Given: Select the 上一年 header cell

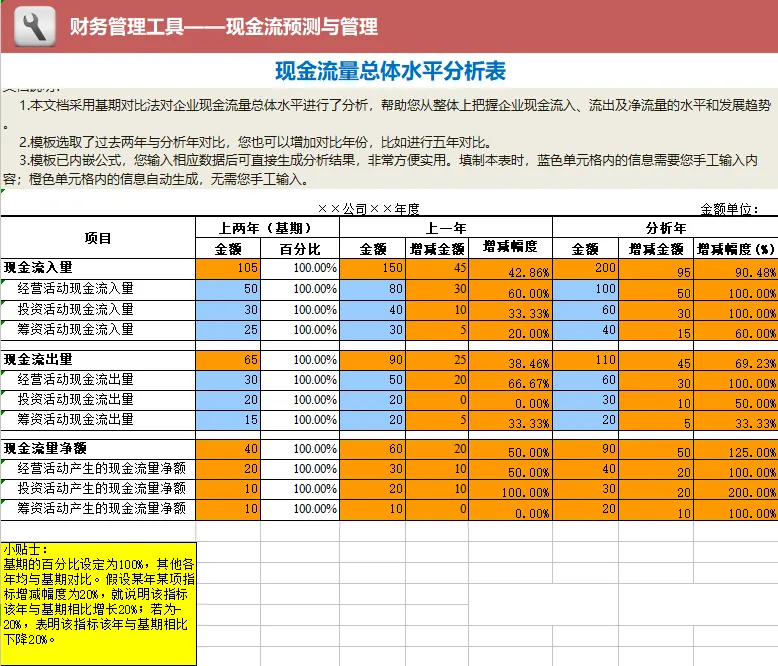Looking at the screenshot, I should pos(446,228).
